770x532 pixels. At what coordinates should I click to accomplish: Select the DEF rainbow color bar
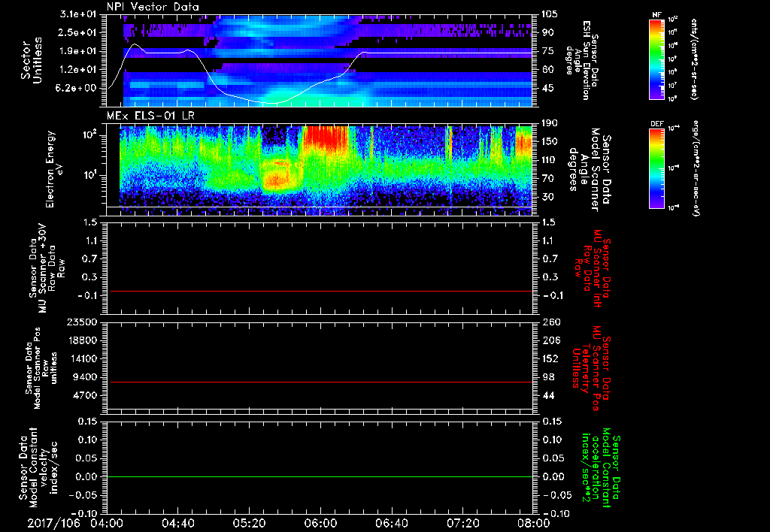click(x=656, y=168)
